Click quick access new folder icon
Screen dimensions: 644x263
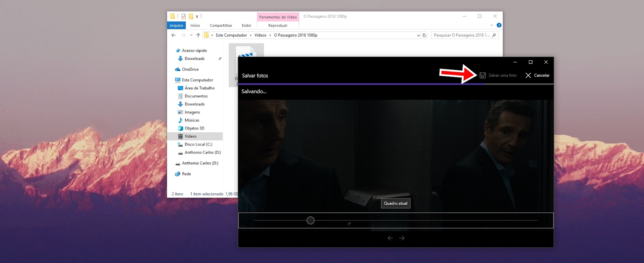click(191, 16)
